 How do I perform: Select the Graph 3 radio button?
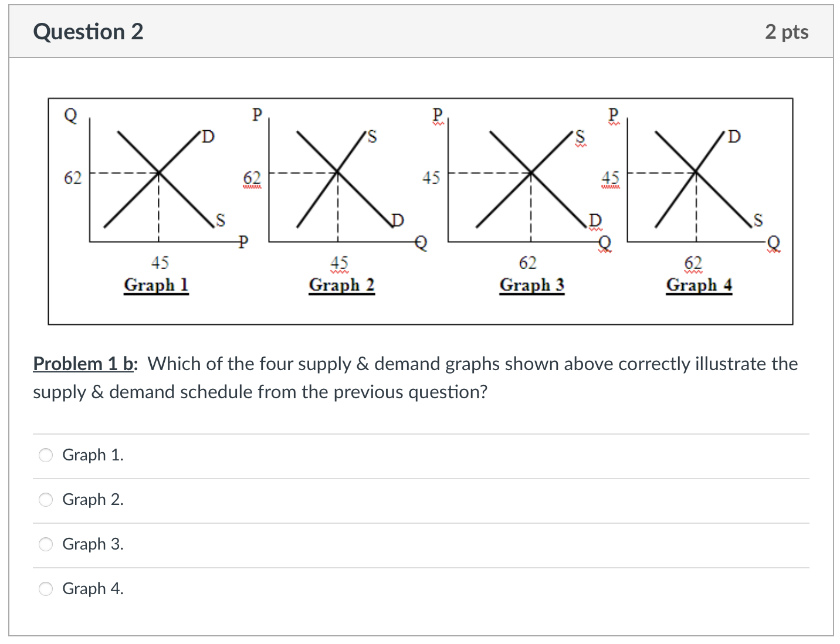45,544
